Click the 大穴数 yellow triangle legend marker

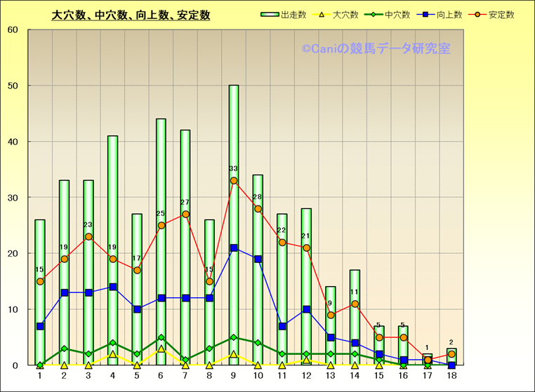322,15
